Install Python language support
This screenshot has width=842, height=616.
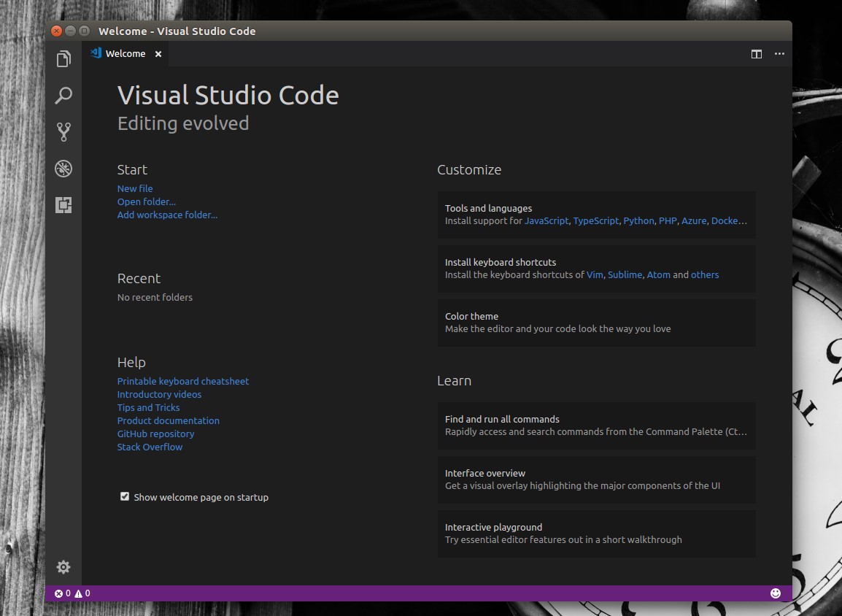point(638,220)
